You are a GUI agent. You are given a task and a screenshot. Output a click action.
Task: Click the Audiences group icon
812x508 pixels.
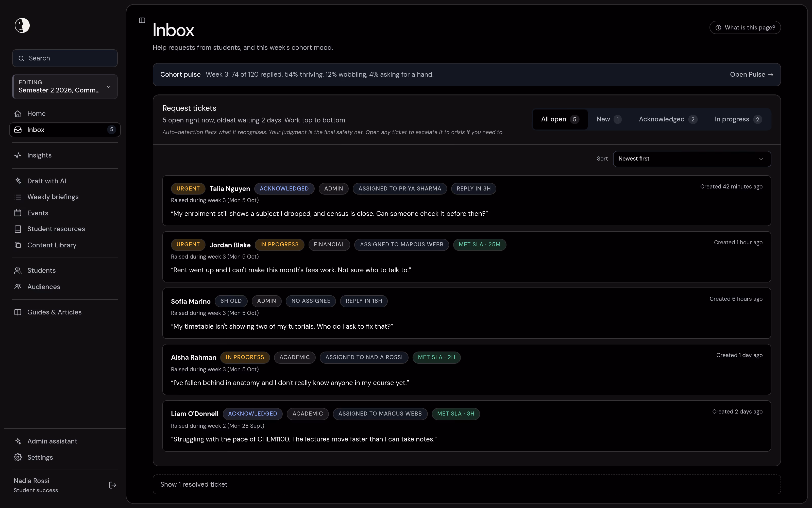click(x=18, y=287)
